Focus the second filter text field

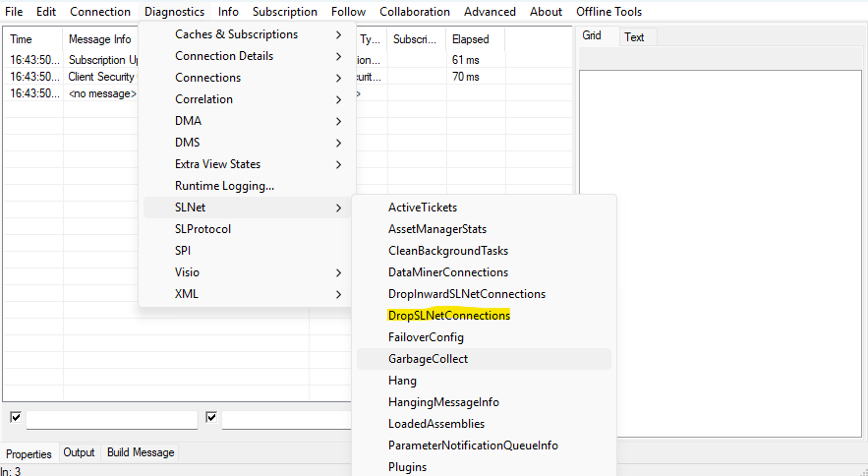pyautogui.click(x=287, y=420)
